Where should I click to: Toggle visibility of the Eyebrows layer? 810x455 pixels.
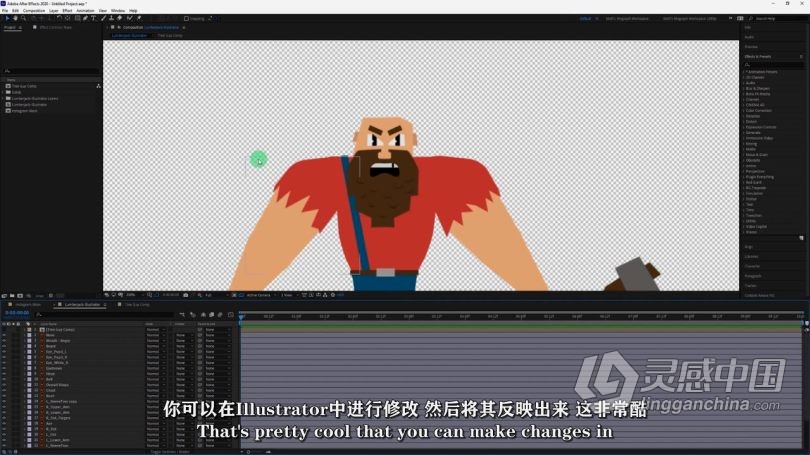coord(4,367)
